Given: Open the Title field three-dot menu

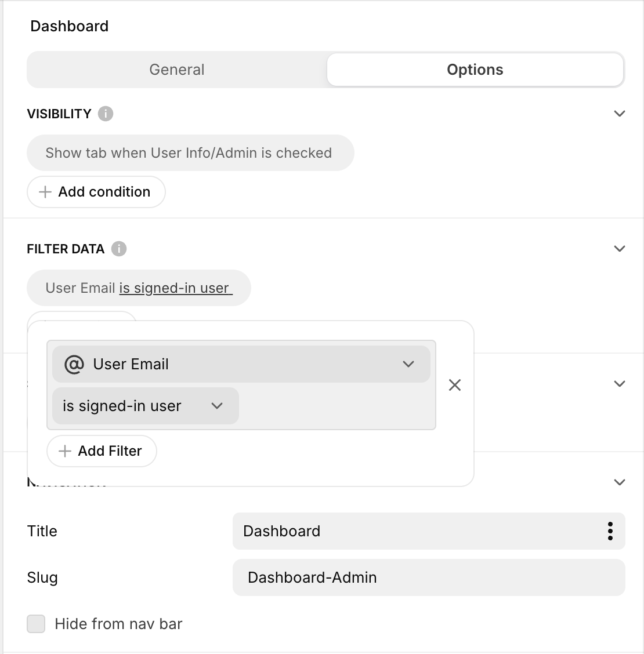Looking at the screenshot, I should [x=610, y=531].
